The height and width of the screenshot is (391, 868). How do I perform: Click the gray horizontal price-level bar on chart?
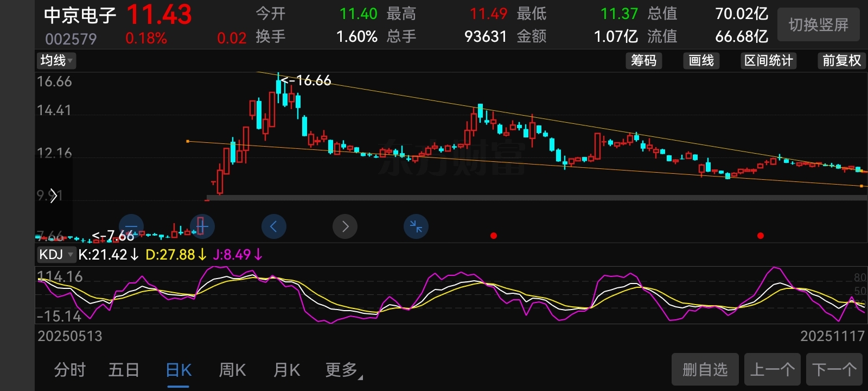537,198
